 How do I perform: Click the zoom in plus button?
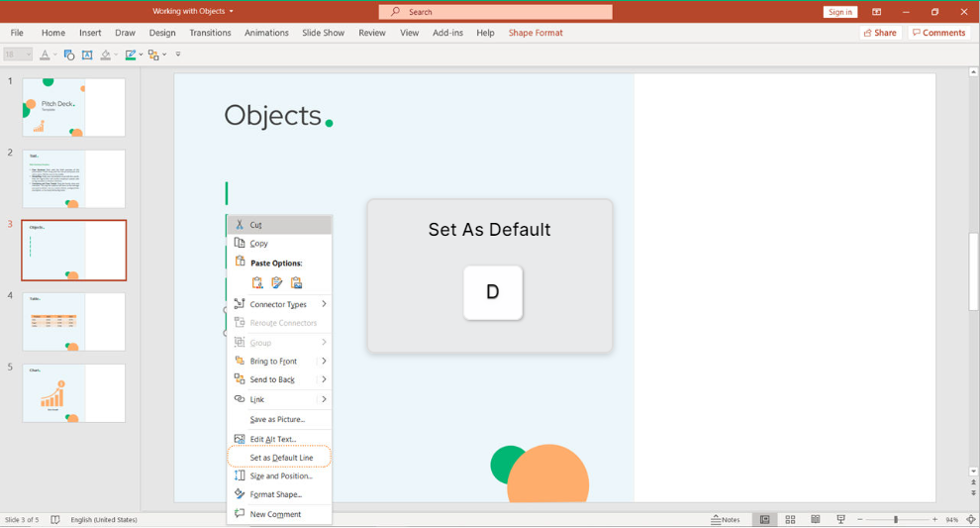click(x=935, y=520)
